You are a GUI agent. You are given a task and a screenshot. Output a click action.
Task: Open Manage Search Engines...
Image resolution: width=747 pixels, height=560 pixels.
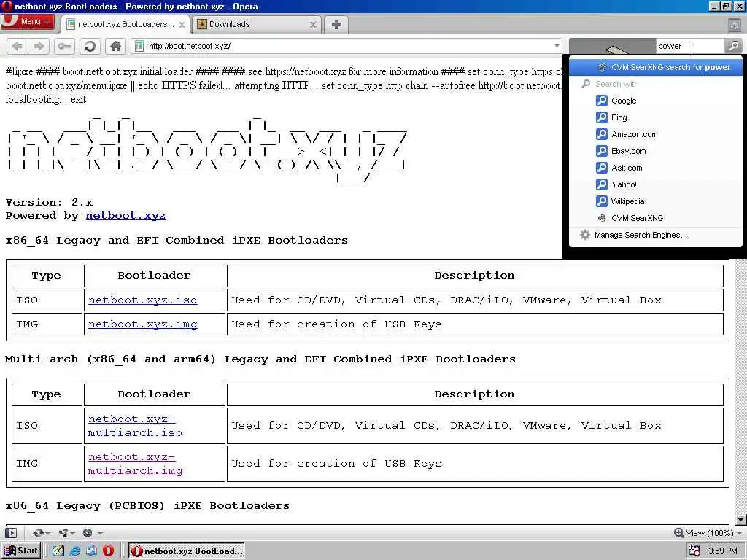pos(656,235)
